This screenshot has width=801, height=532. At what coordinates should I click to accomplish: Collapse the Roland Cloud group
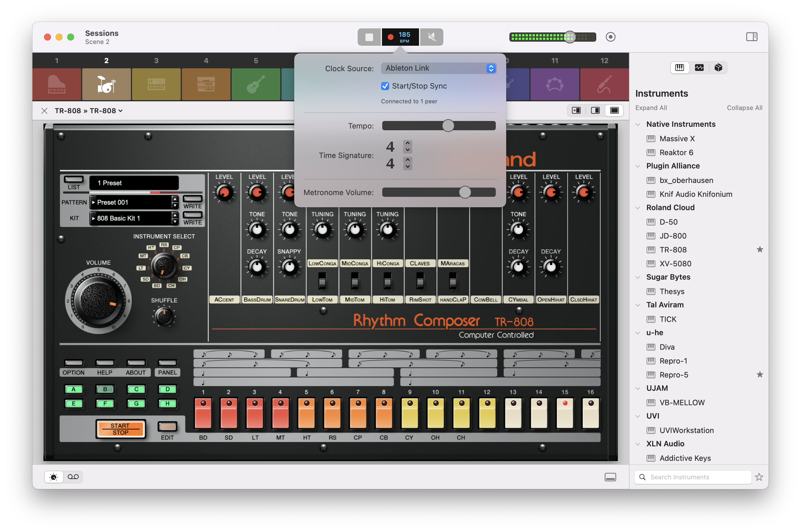click(x=638, y=208)
